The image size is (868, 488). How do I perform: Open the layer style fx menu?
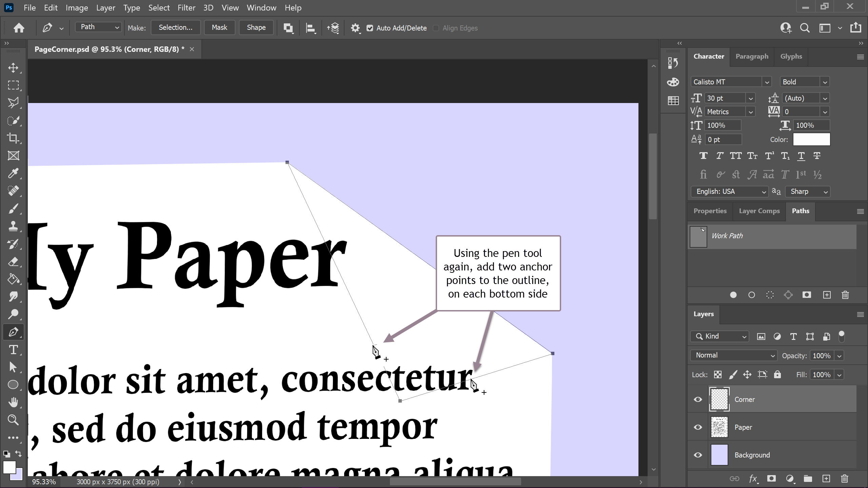click(753, 478)
